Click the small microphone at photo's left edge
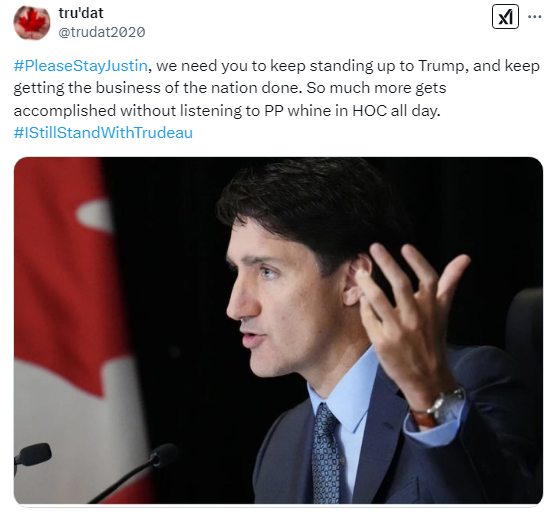This screenshot has height=519, width=554. pos(33,456)
